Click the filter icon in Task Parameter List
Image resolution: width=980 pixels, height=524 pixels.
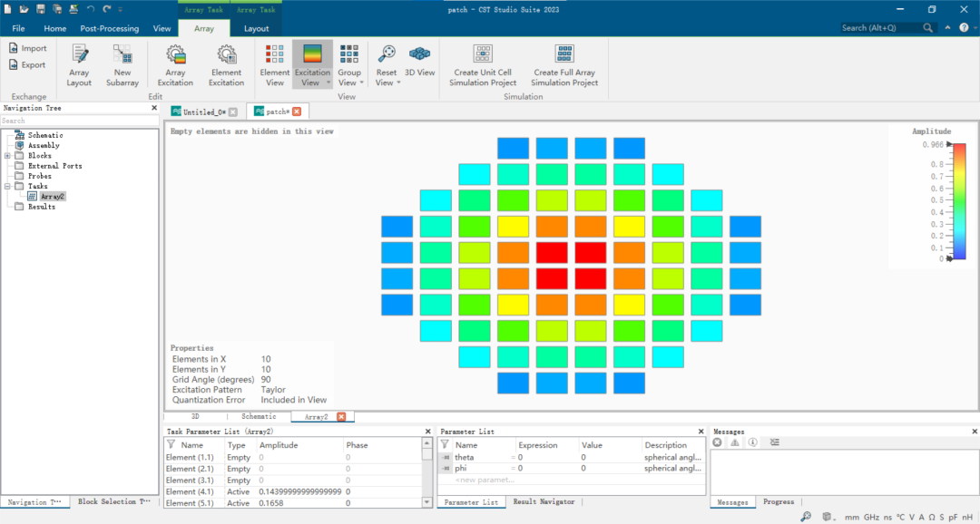(171, 445)
